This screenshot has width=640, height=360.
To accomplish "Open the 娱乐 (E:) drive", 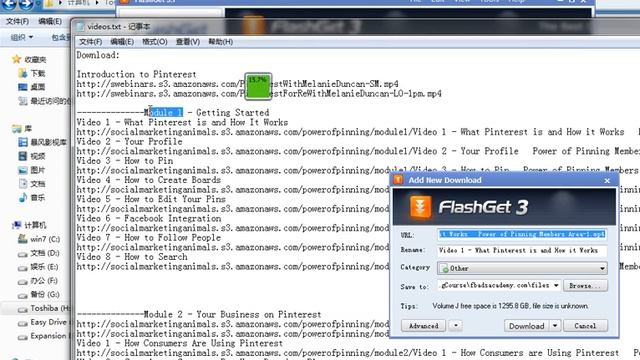I will 38,267.
